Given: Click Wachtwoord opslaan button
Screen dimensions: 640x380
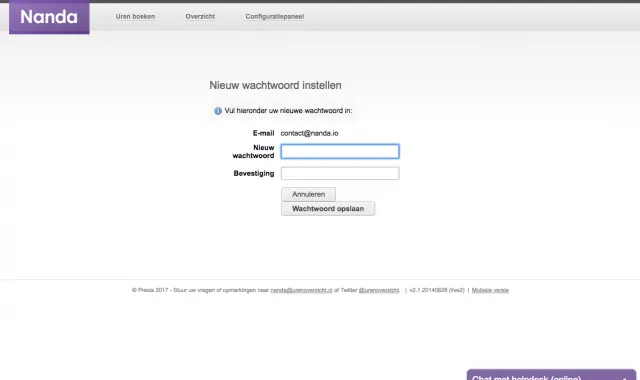Looking at the screenshot, I should point(328,209).
